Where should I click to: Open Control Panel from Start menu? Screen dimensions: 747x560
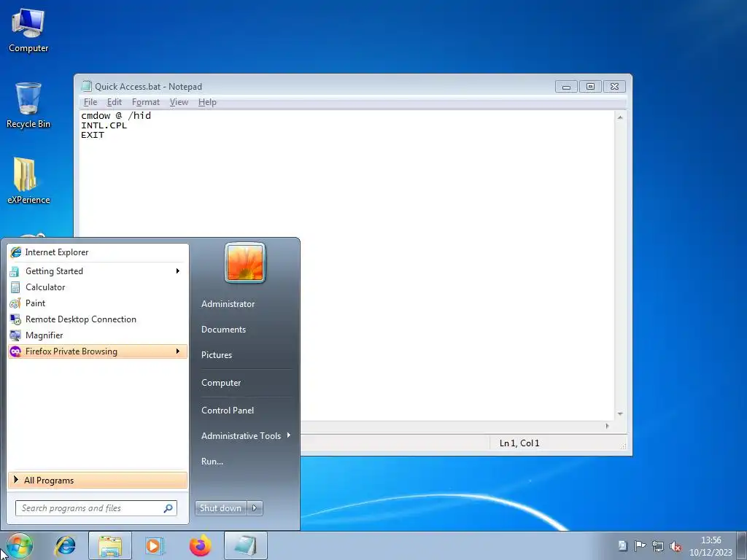(228, 411)
